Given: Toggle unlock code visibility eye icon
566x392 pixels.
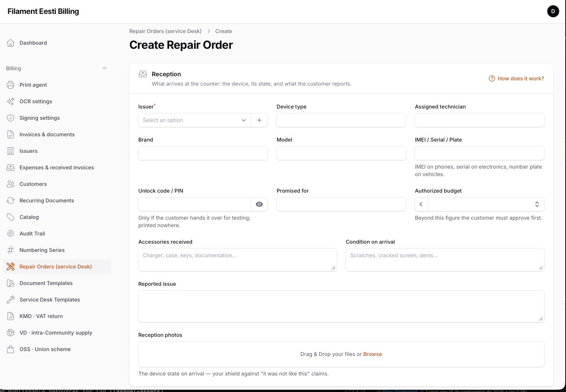Looking at the screenshot, I should pyautogui.click(x=259, y=204).
